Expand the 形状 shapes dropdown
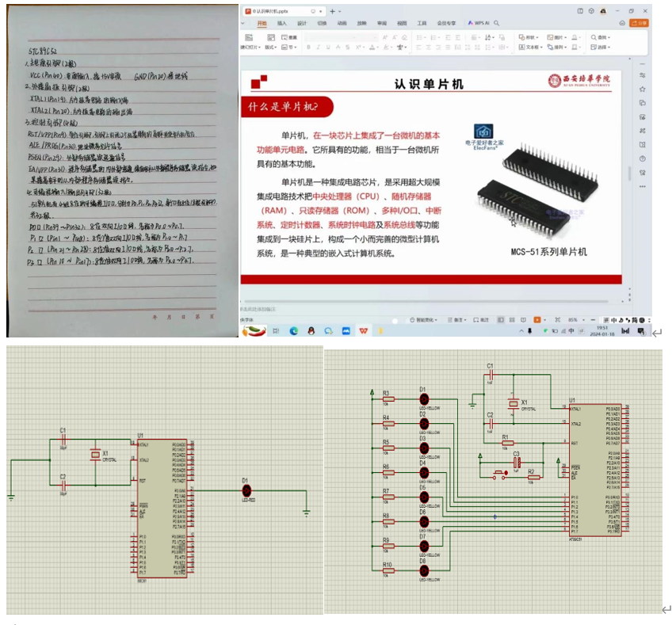This screenshot has width=672, height=625. [529, 37]
